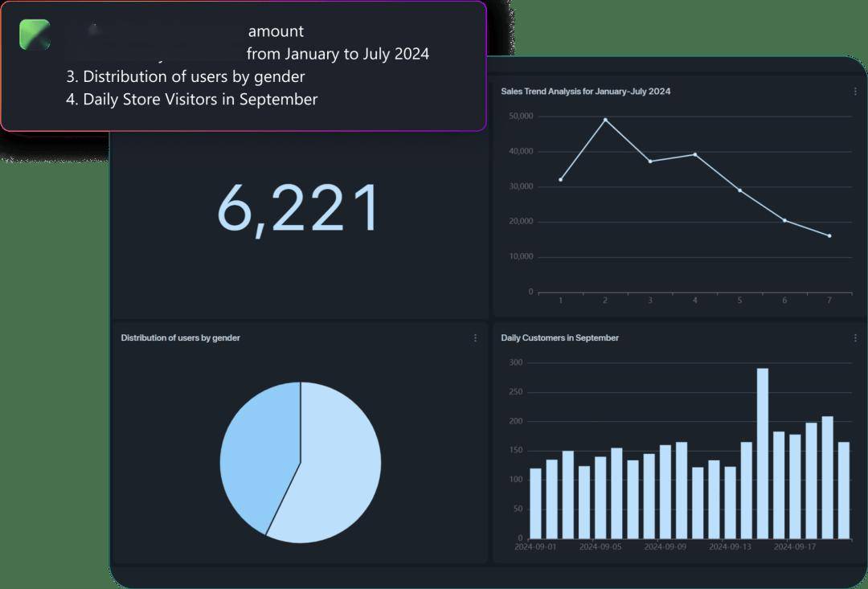Click the 20,000 y-axis label

(520, 222)
